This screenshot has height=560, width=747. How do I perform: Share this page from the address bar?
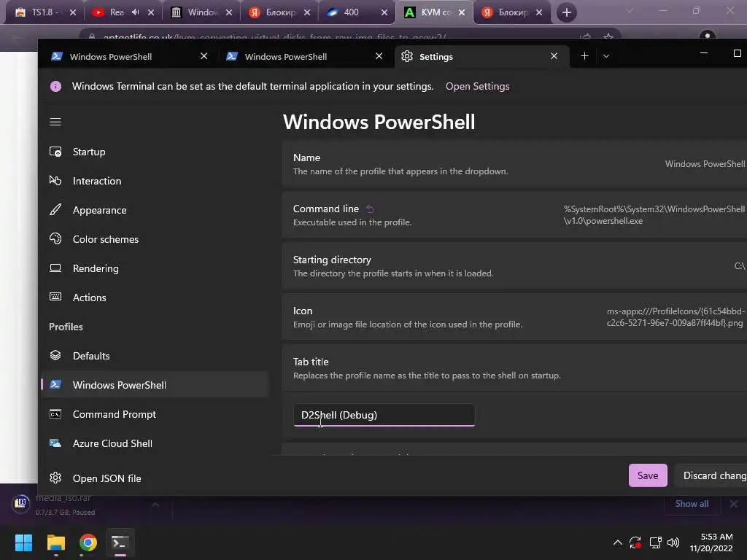pyautogui.click(x=586, y=36)
